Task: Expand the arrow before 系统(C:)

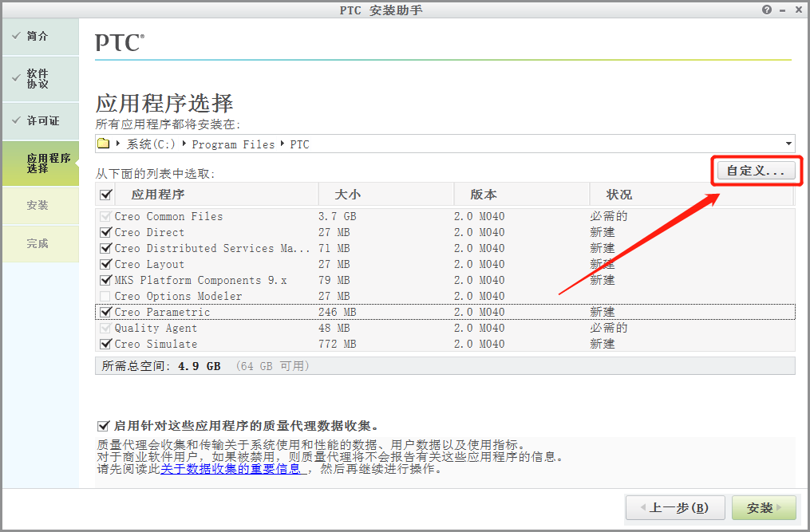Action: [118, 144]
